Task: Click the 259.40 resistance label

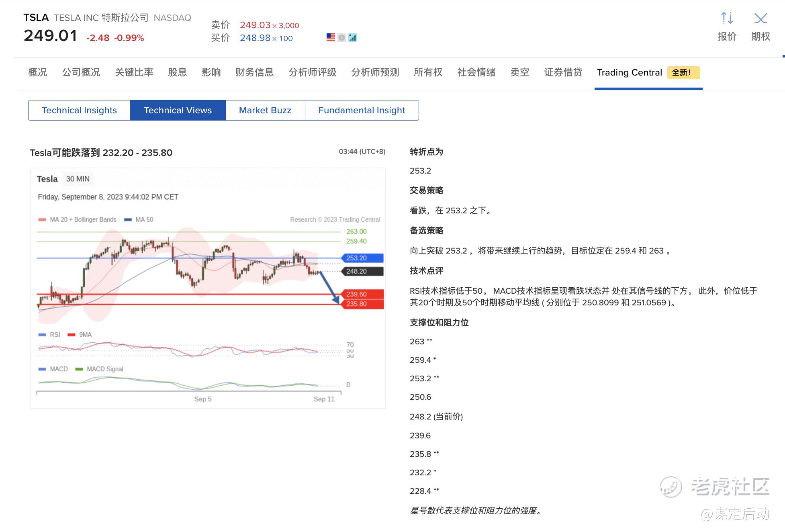Action: pos(356,241)
